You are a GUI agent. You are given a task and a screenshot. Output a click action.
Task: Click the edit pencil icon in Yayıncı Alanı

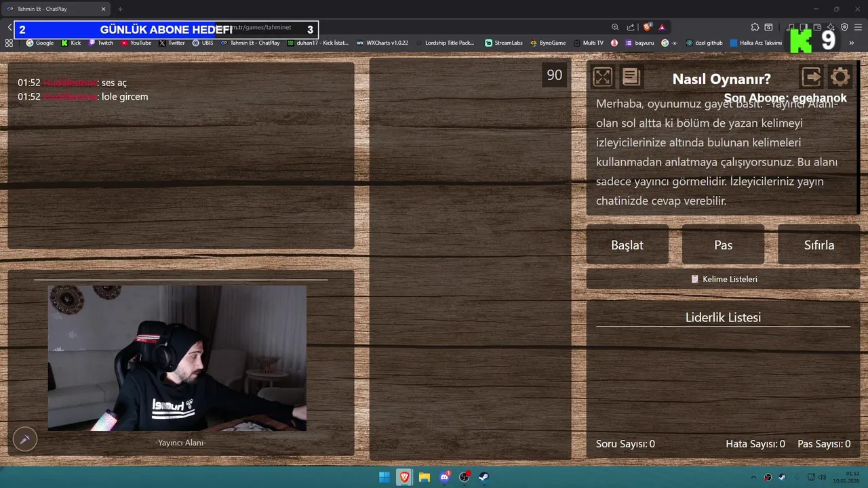tap(25, 439)
